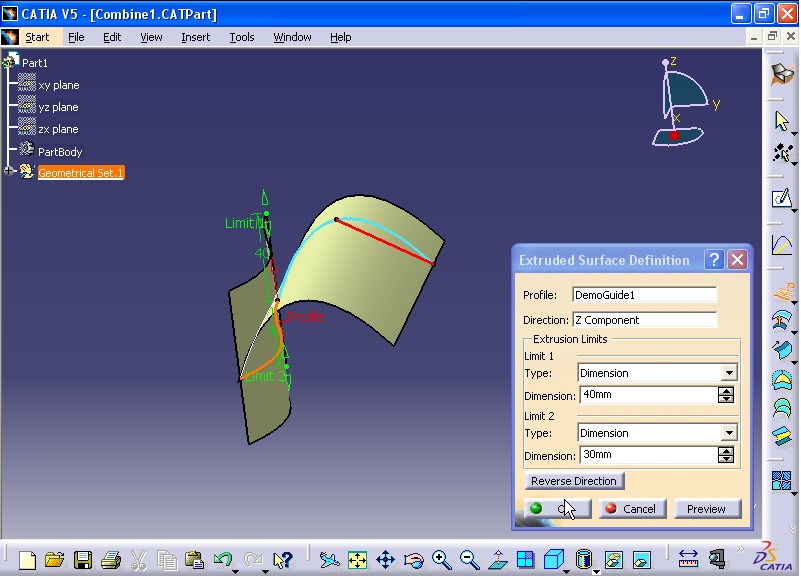Click the Shading view mode cylinder icon

pos(583,560)
